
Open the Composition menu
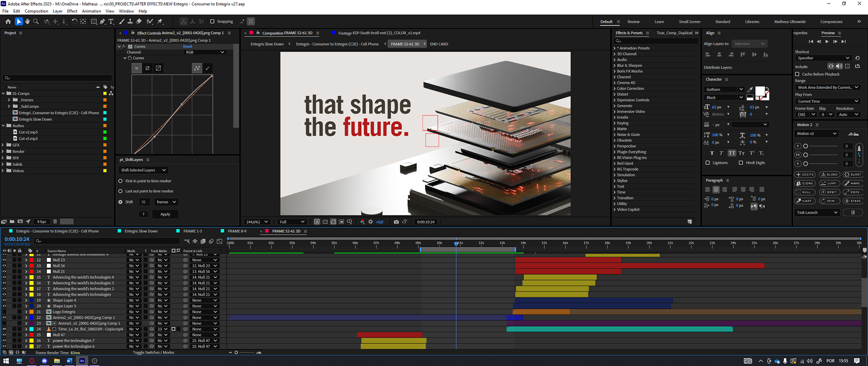tap(36, 11)
